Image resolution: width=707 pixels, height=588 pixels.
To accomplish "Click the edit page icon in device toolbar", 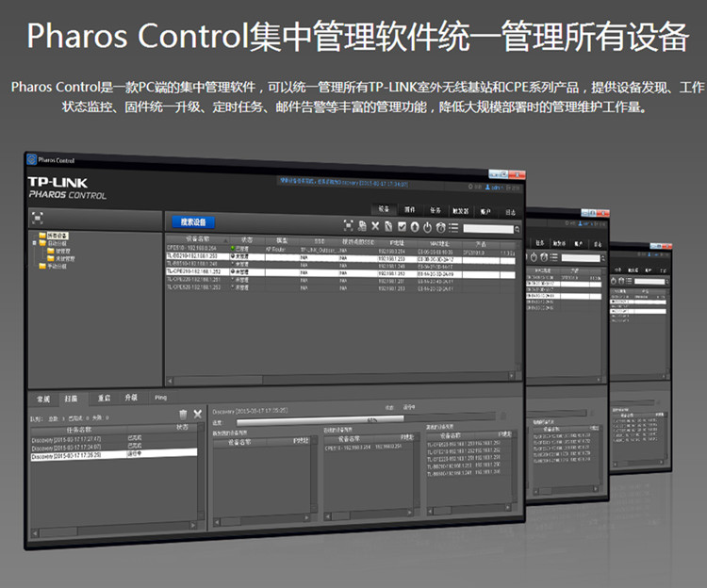I will (x=388, y=226).
